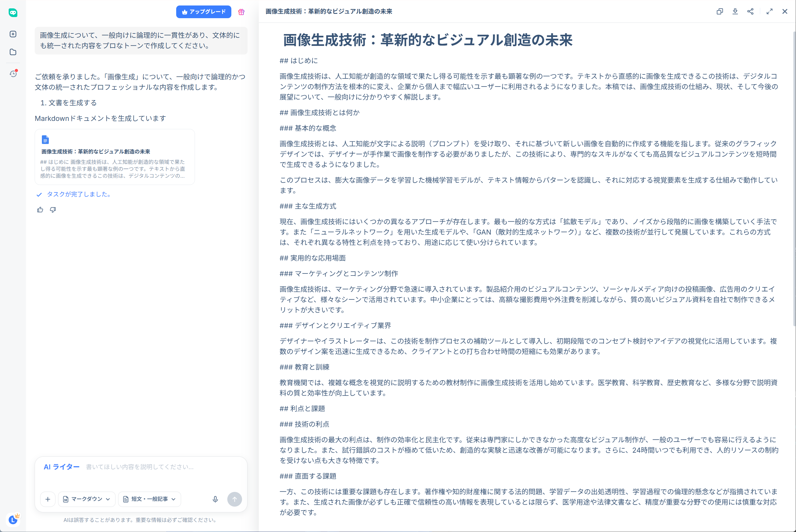The width and height of the screenshot is (796, 532).
Task: Click the chatbot logo at top left
Action: [13, 13]
